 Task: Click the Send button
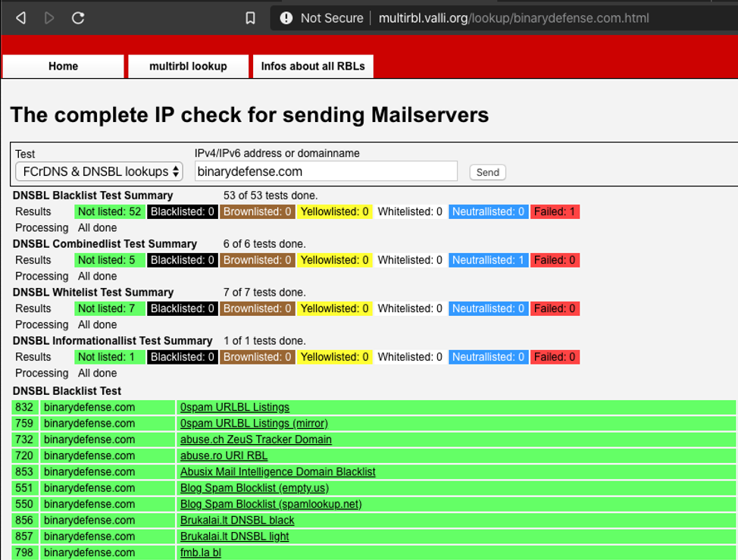pyautogui.click(x=488, y=172)
